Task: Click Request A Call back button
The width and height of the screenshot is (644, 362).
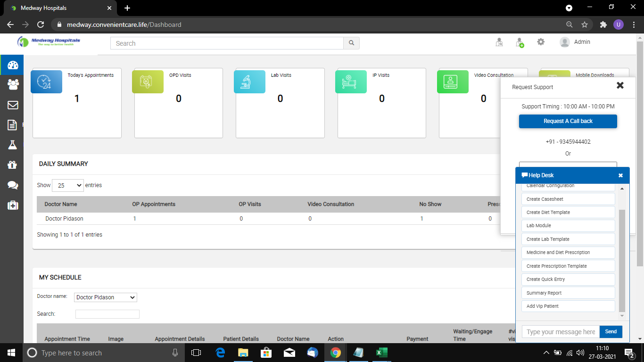Action: coord(568,121)
